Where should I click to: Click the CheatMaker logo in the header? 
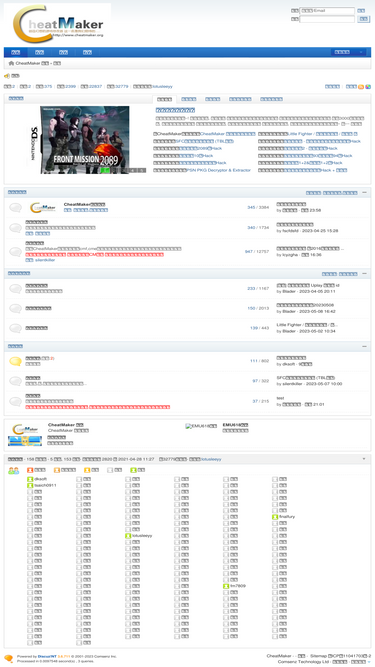pos(58,23)
